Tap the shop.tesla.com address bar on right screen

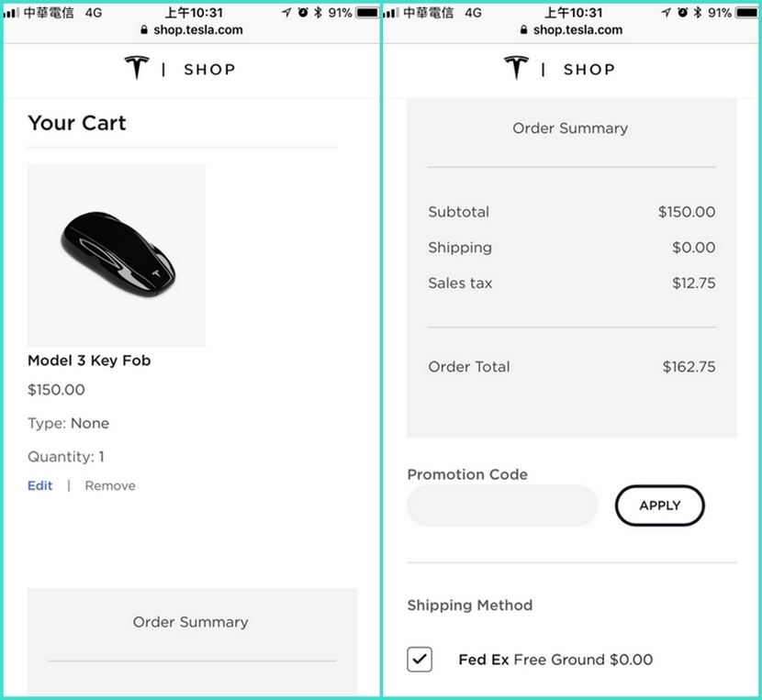click(571, 29)
